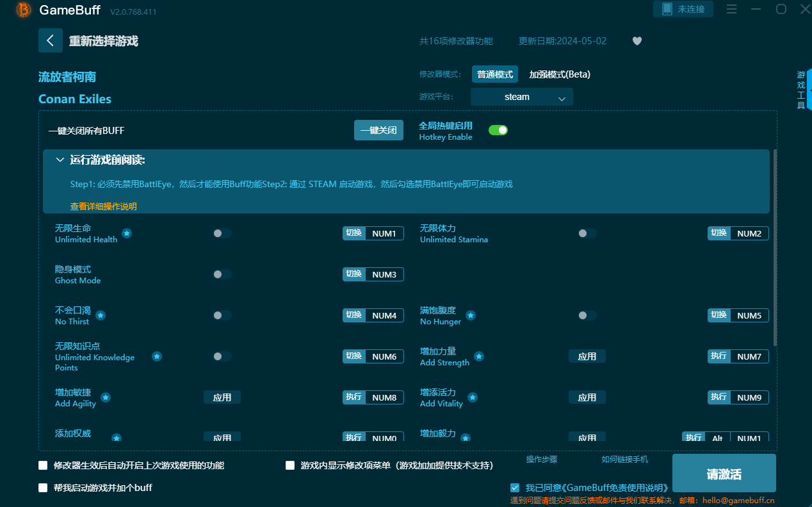
Task: Toggle No Hunger switch
Action: pyautogui.click(x=587, y=315)
